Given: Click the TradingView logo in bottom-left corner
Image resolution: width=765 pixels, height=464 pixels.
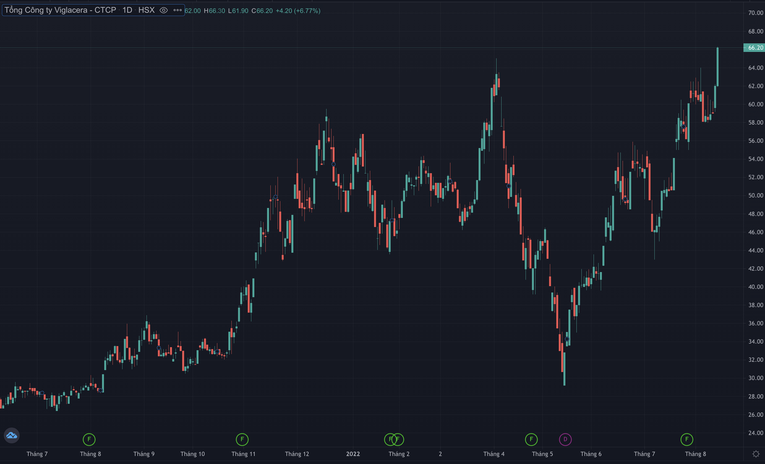Looking at the screenshot, I should 12,436.
